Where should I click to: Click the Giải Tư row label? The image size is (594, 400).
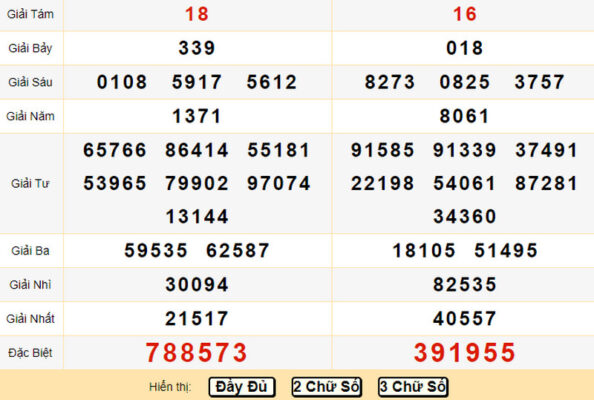(x=30, y=183)
